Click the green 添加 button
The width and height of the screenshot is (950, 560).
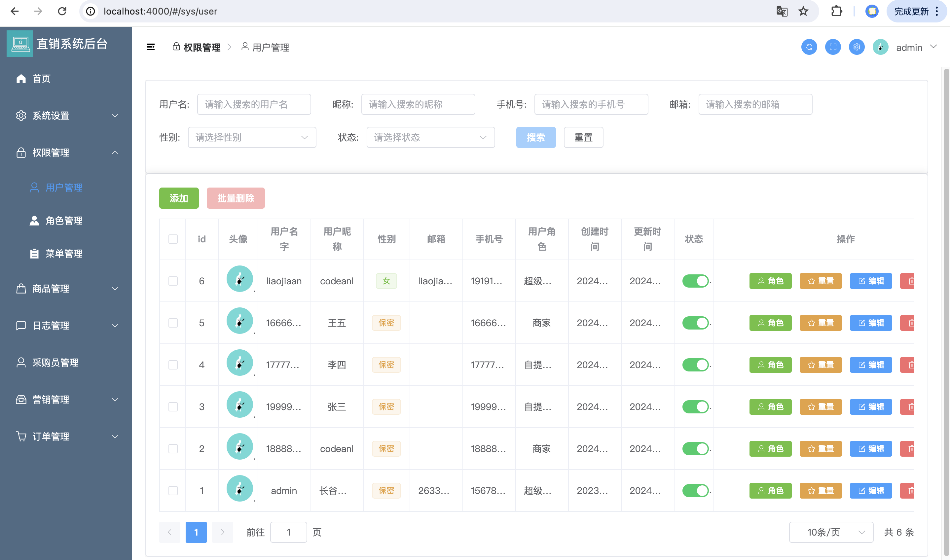[178, 198]
